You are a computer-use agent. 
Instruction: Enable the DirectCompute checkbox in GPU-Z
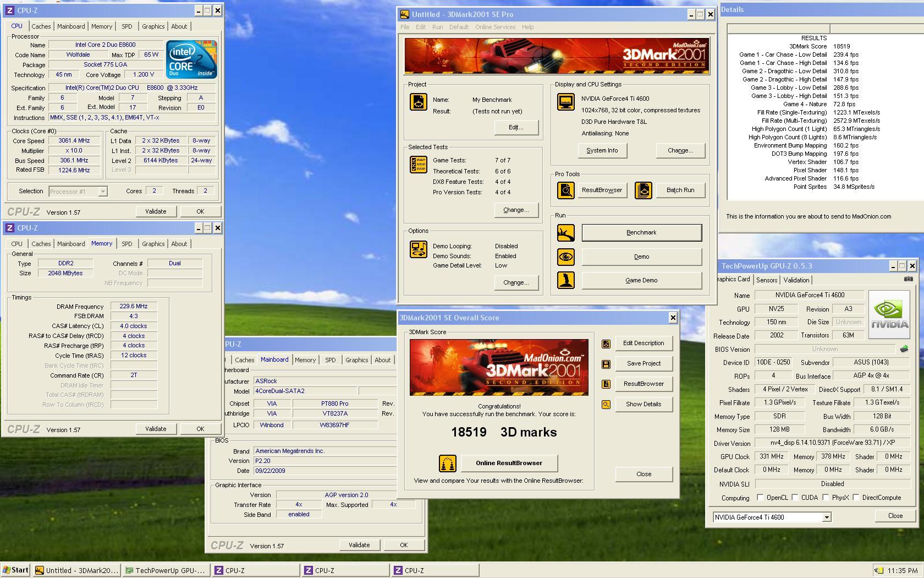[856, 498]
